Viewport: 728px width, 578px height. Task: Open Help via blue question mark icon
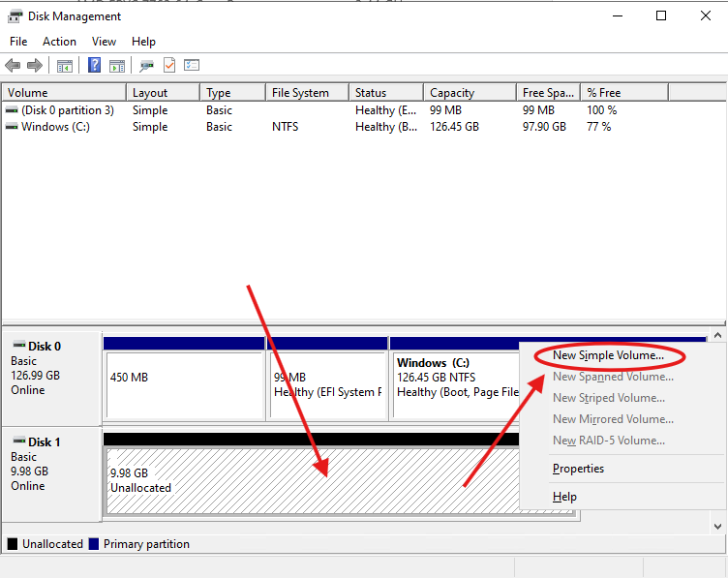(95, 66)
